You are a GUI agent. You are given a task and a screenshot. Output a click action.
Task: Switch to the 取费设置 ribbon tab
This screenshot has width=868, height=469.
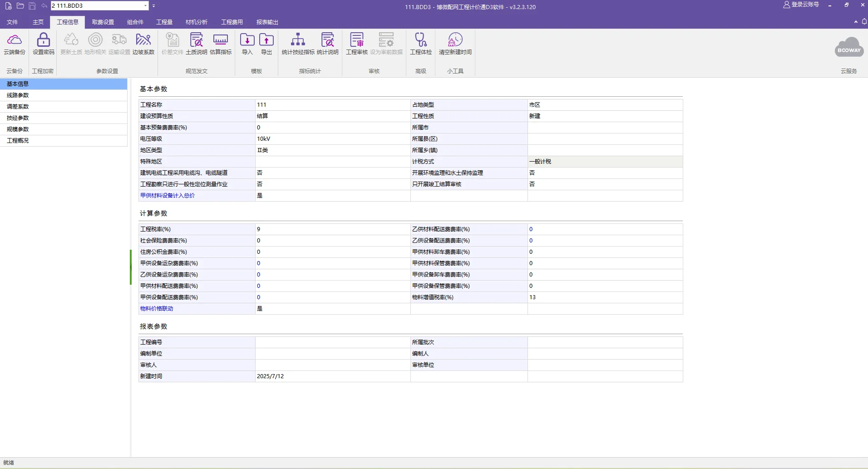coord(103,22)
